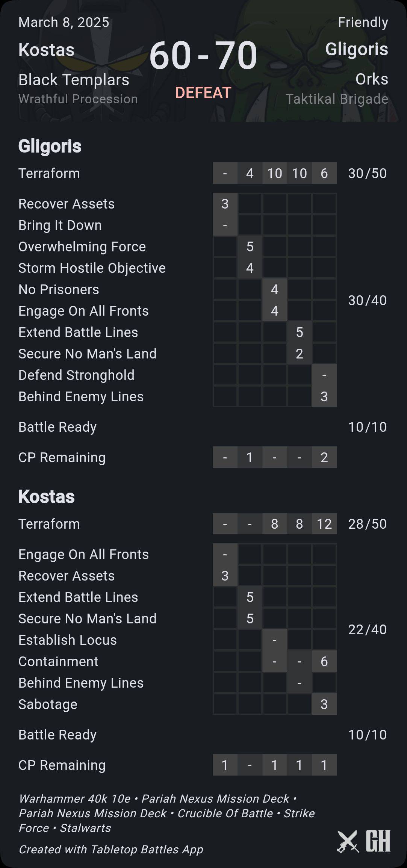
Task: Select the DEFEAT result label
Action: (203, 93)
